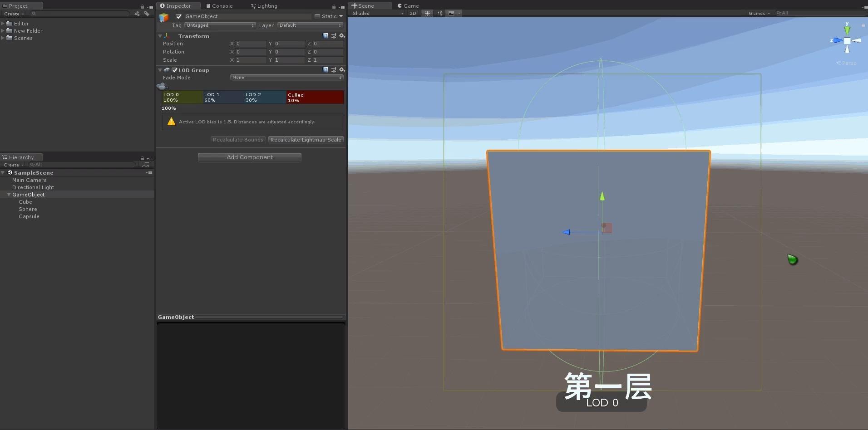Viewport: 868px width, 430px height.
Task: Enable scene audio with the speaker icon
Action: (x=439, y=13)
